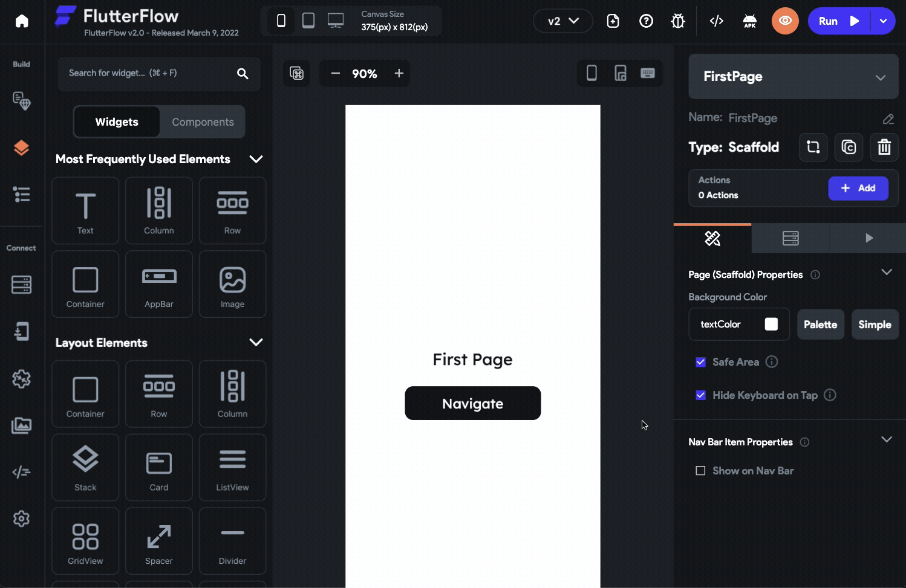Select the actions play tab icon
This screenshot has height=588, width=906.
click(868, 238)
